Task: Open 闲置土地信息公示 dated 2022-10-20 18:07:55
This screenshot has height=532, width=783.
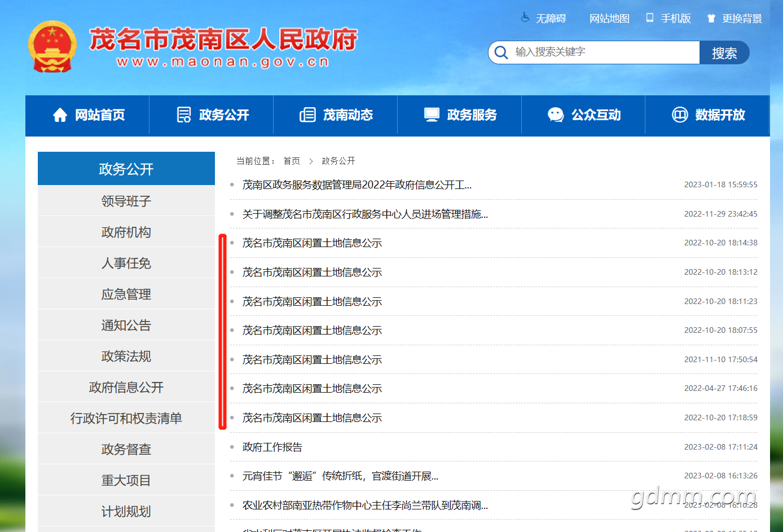Action: 312,331
